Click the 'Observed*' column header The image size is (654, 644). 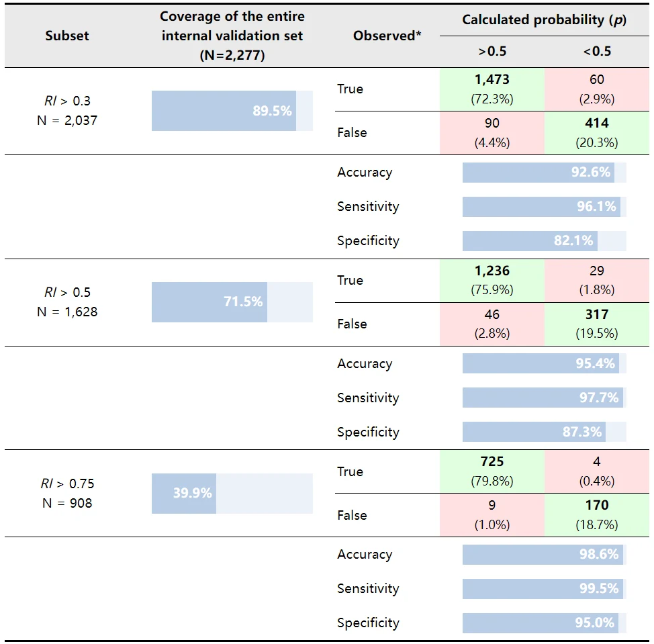point(387,36)
